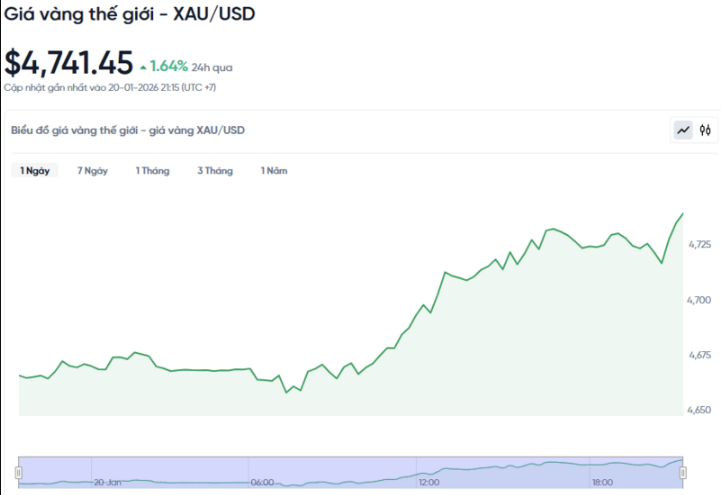Click the 1.64% change percentage
The image size is (721, 495).
click(170, 67)
